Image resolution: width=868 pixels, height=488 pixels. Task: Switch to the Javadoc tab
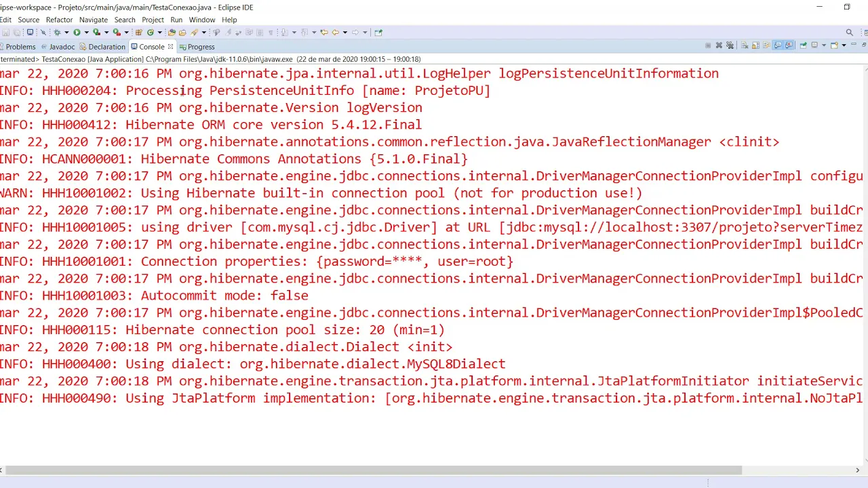pos(58,47)
